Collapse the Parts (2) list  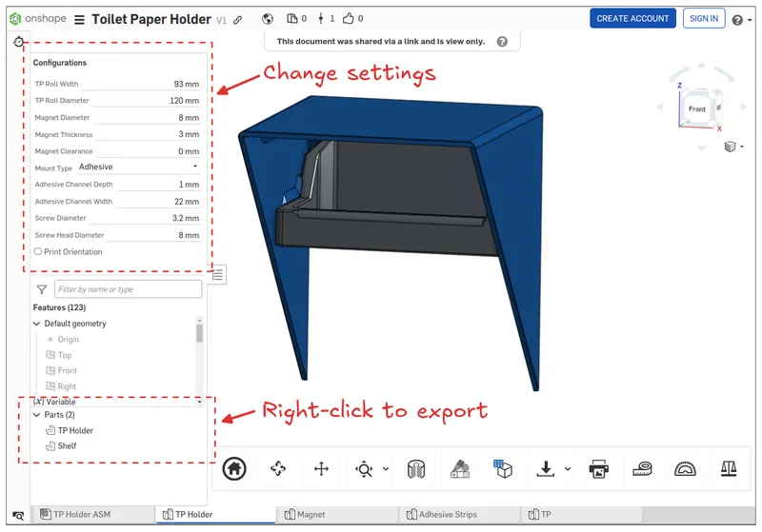pyautogui.click(x=37, y=415)
